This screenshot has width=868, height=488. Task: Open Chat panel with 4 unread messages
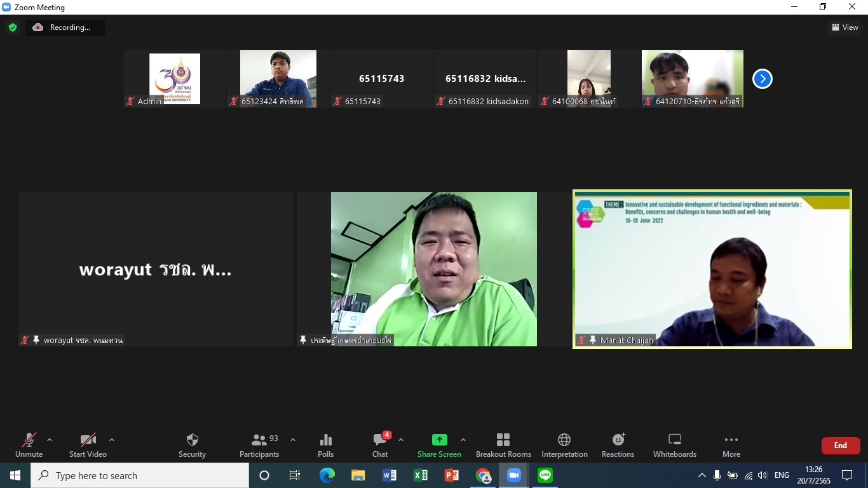[x=380, y=445]
